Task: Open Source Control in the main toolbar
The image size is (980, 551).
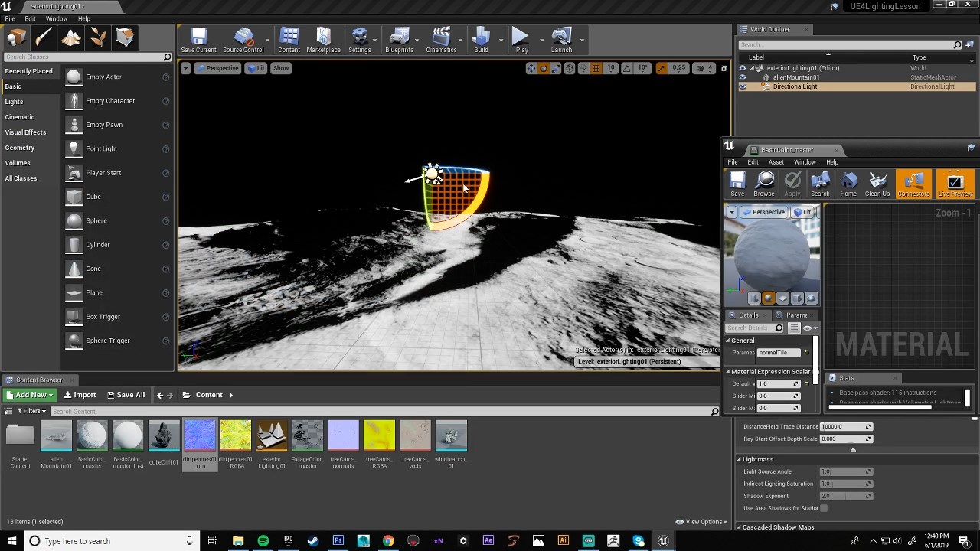Action: pos(243,41)
